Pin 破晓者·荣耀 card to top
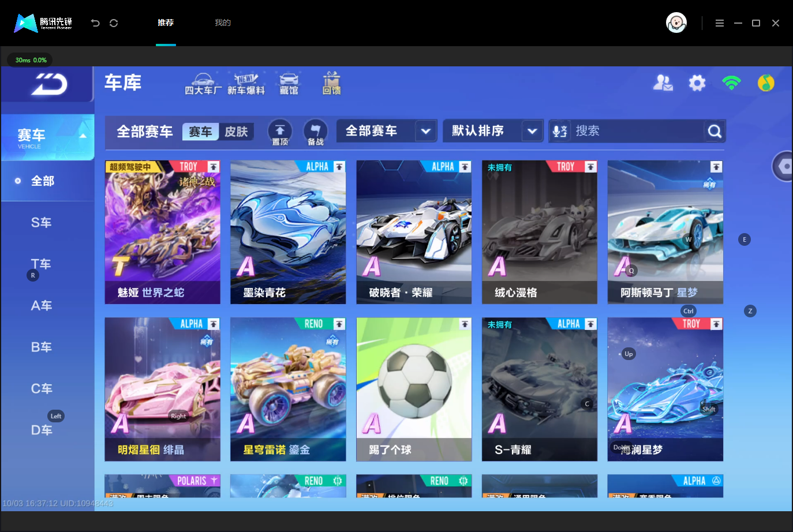 coord(465,167)
